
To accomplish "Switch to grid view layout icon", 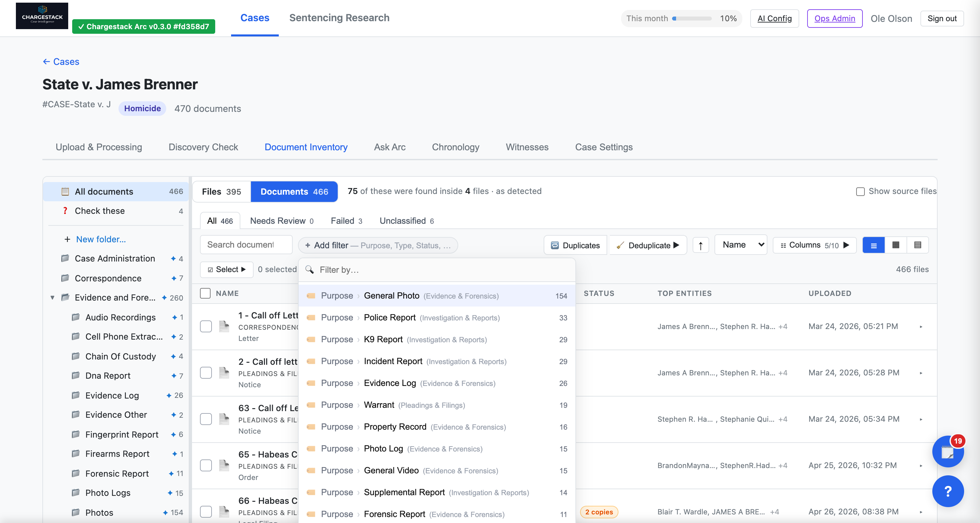I will pyautogui.click(x=896, y=245).
